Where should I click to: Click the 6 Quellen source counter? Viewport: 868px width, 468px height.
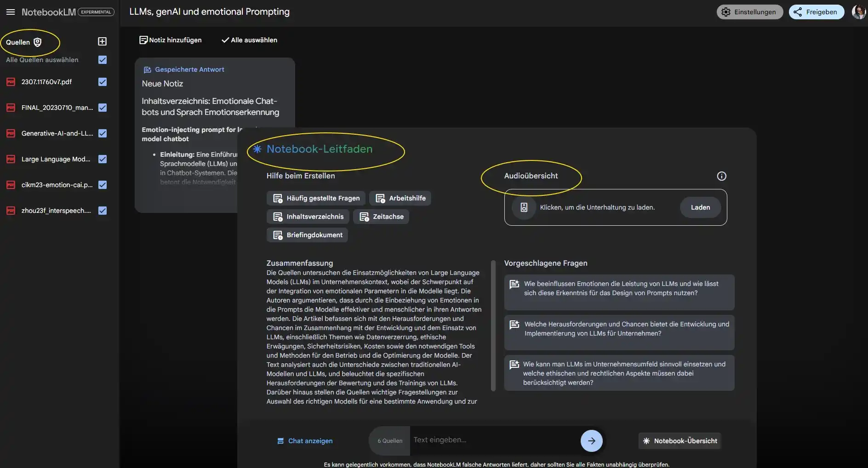coord(390,441)
